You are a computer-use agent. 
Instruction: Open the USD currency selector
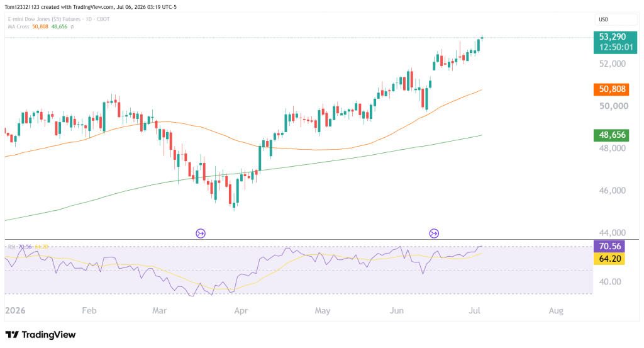pos(616,20)
